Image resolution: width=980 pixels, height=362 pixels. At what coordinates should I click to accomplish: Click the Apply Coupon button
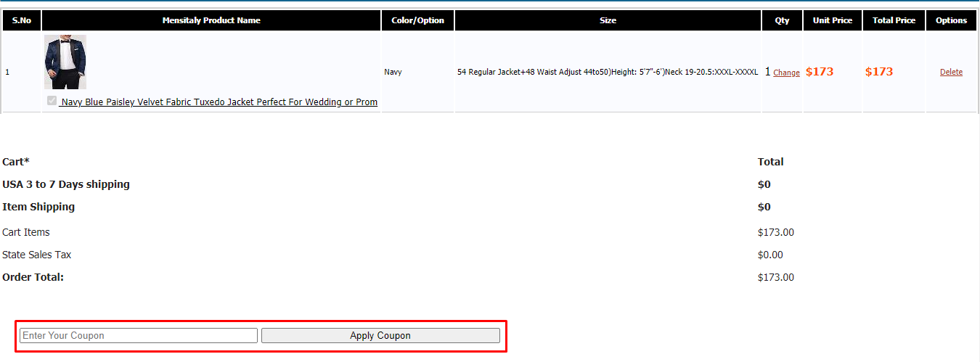(380, 335)
